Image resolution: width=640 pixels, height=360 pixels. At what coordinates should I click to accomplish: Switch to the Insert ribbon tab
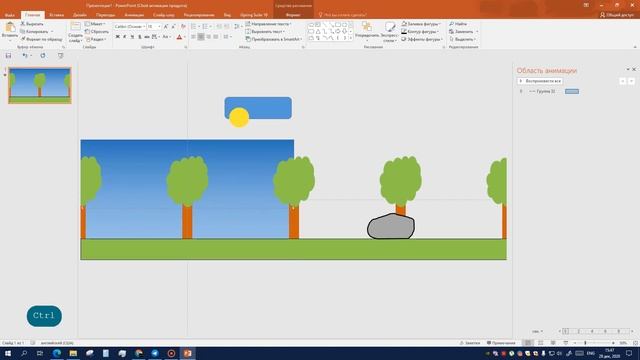click(x=57, y=15)
